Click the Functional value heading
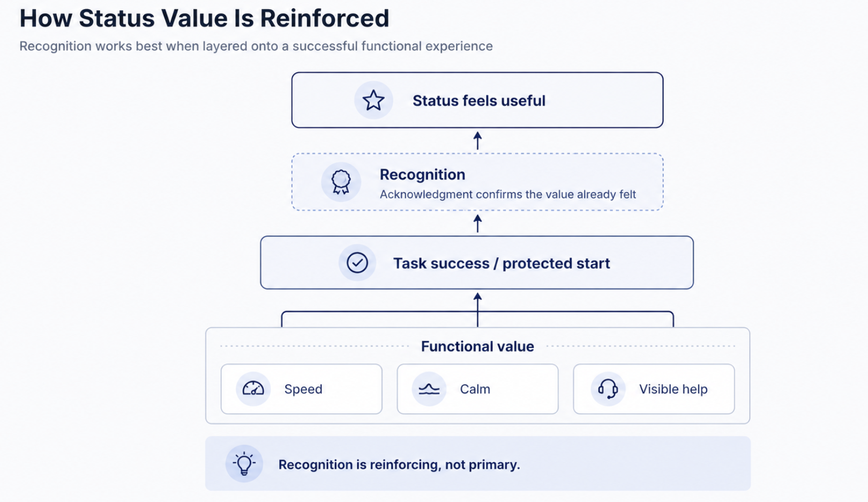The height and width of the screenshot is (502, 868). (477, 346)
